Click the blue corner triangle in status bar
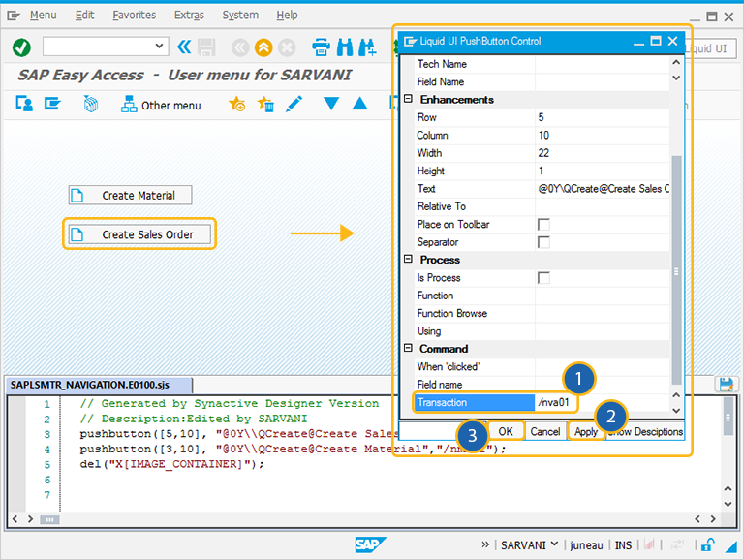744x560 pixels. [730, 546]
